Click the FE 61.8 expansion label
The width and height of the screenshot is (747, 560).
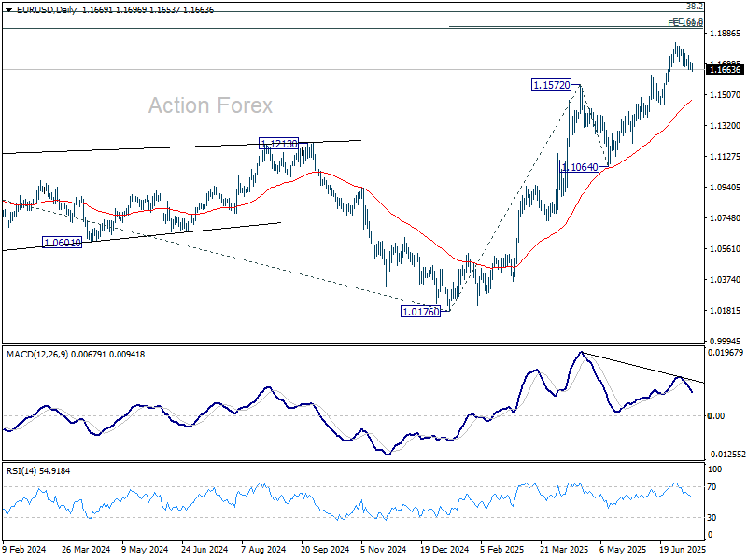pyautogui.click(x=687, y=21)
